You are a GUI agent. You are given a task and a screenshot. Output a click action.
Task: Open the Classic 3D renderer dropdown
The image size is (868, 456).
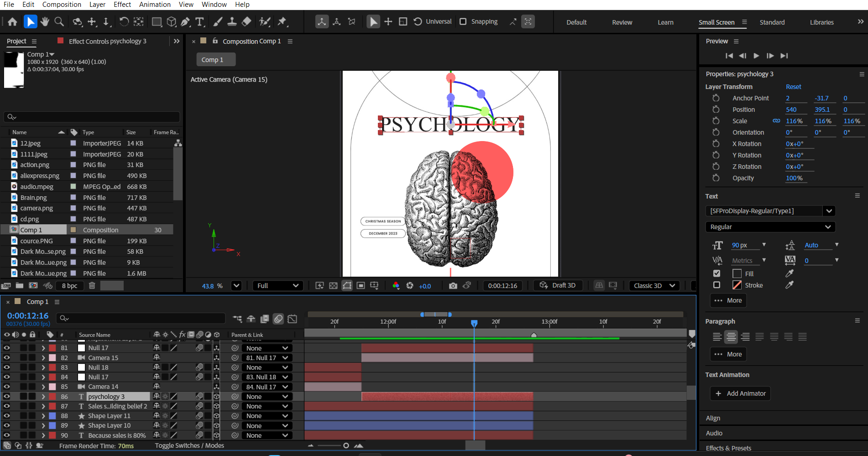654,286
